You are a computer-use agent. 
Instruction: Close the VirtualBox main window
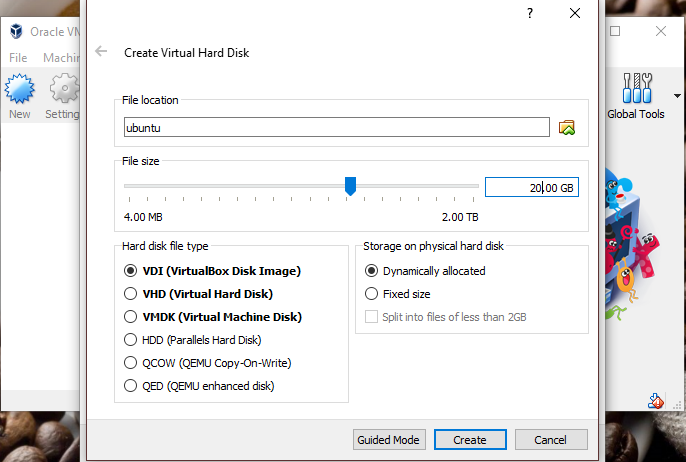661,31
